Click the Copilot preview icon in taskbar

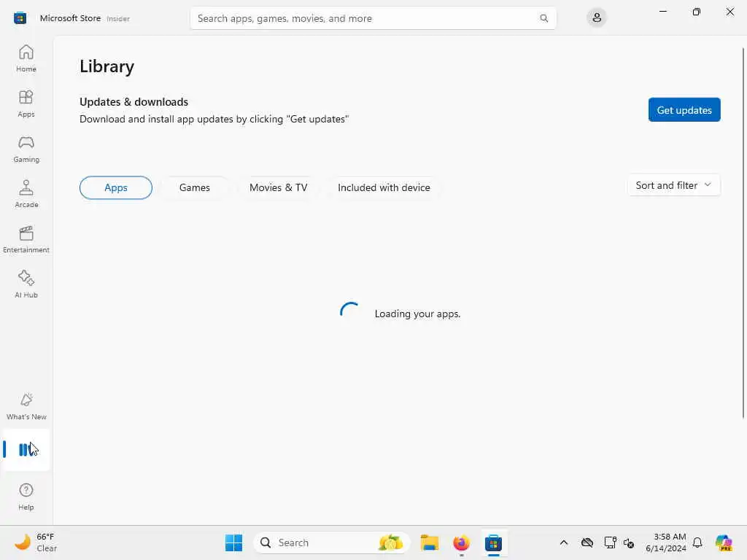[x=724, y=542]
